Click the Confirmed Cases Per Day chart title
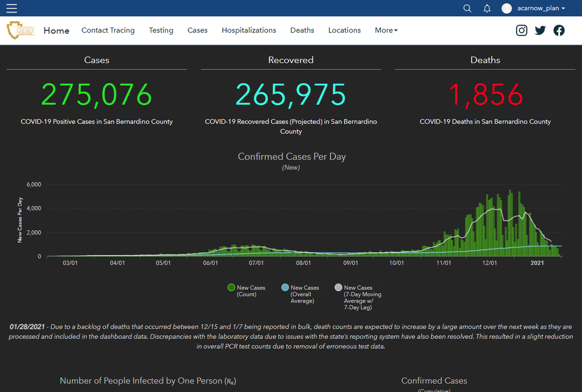 tap(292, 157)
